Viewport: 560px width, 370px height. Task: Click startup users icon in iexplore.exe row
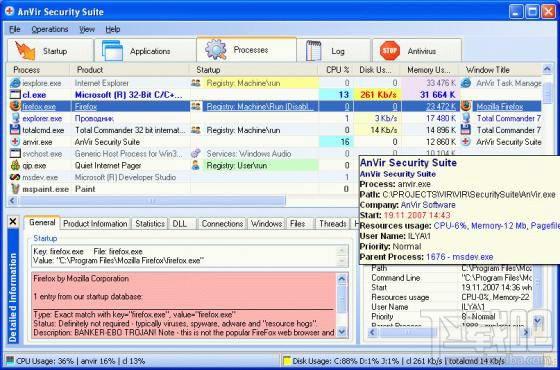pyautogui.click(x=196, y=83)
